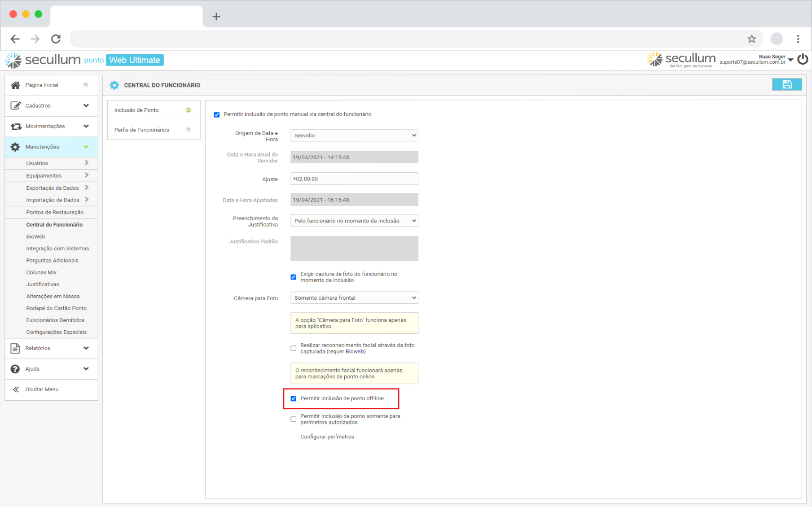812x507 pixels.
Task: Open a new browser tab with plus icon
Action: click(216, 17)
